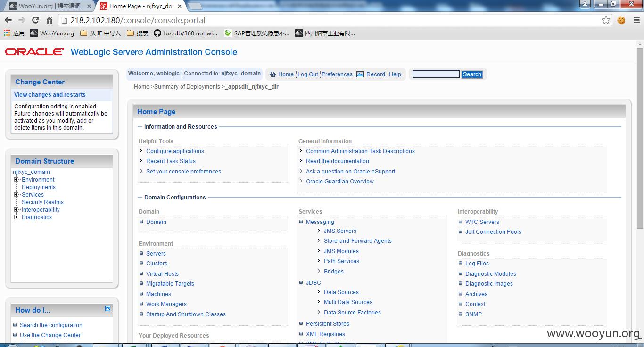Open Set your console preferences link

pyautogui.click(x=183, y=172)
